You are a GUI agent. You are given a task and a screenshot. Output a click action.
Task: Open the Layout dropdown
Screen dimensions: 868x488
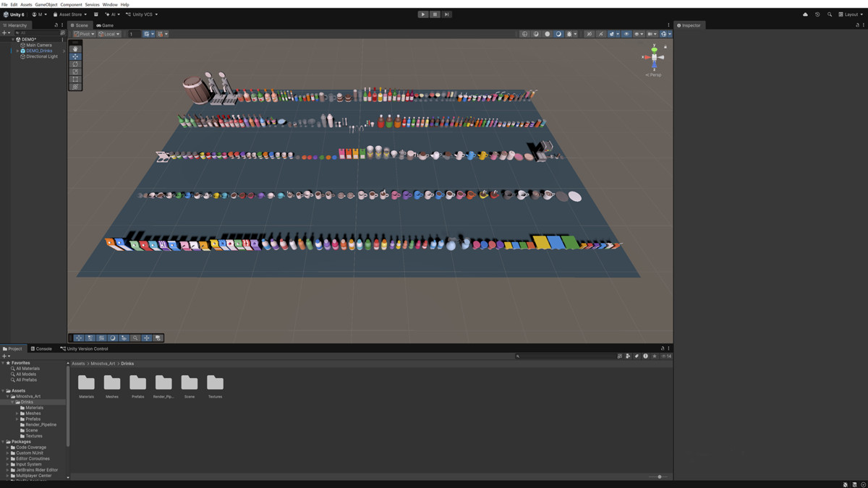point(851,14)
